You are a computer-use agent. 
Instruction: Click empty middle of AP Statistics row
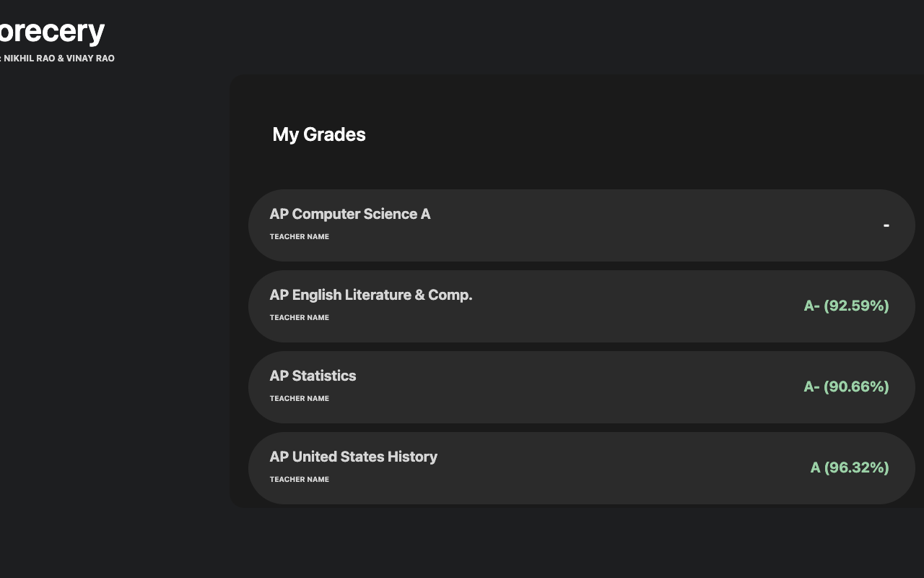(x=577, y=387)
